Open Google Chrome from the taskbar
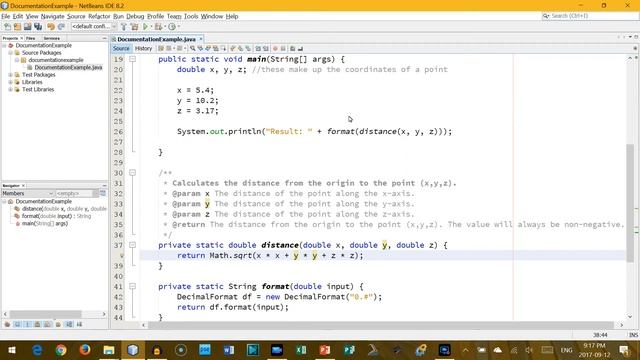640x360 pixels. pos(61,350)
